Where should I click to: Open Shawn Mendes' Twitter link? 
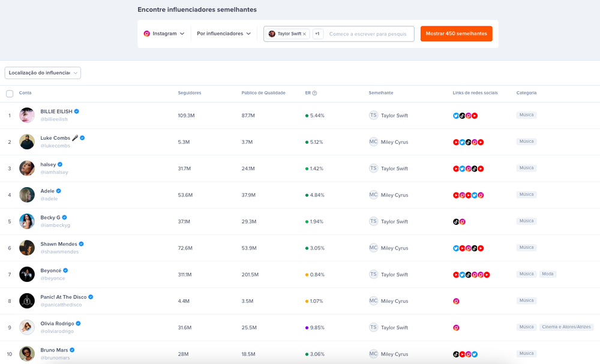[456, 248]
